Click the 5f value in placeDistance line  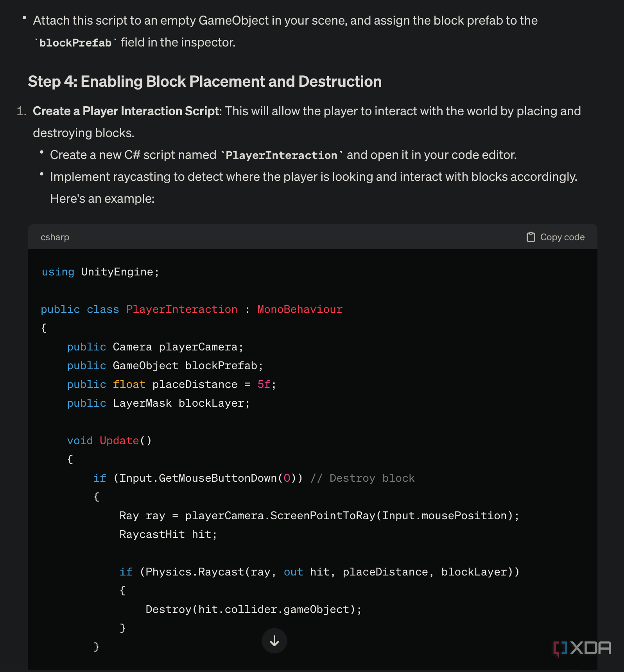(264, 384)
